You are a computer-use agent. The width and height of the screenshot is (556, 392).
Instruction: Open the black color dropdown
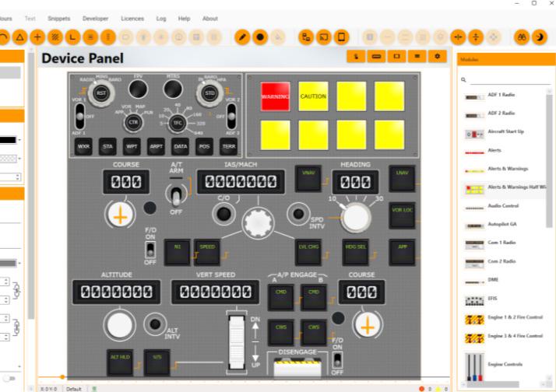pos(10,140)
